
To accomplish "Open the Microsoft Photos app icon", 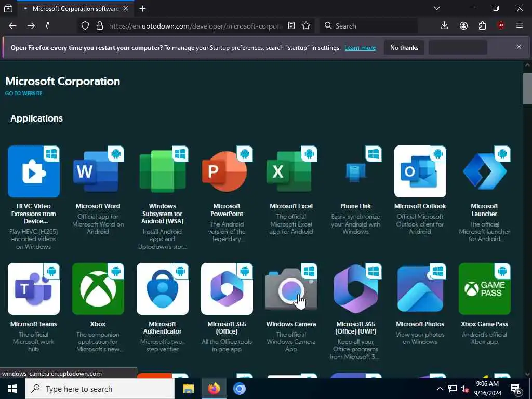I will (420, 289).
